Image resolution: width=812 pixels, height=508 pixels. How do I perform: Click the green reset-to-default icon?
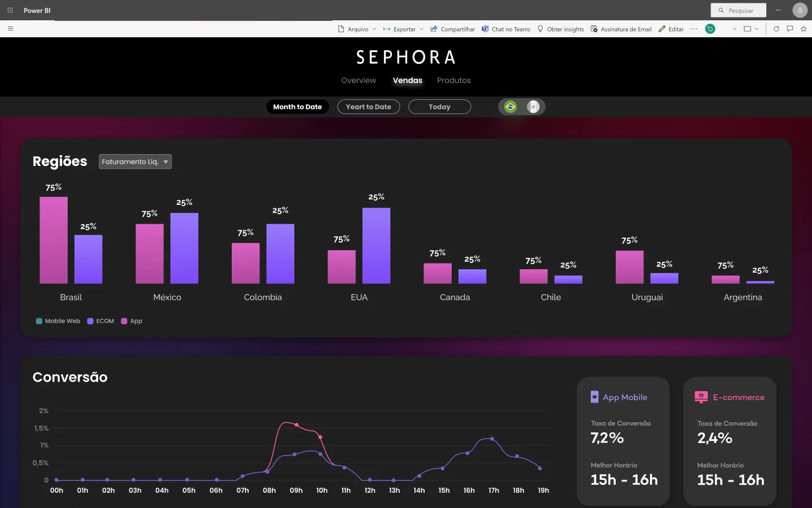point(710,29)
